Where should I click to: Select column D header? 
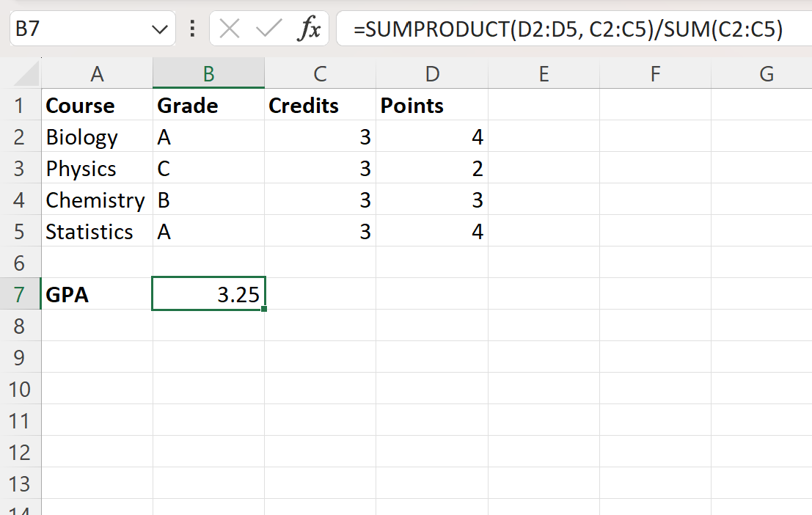pyautogui.click(x=432, y=73)
